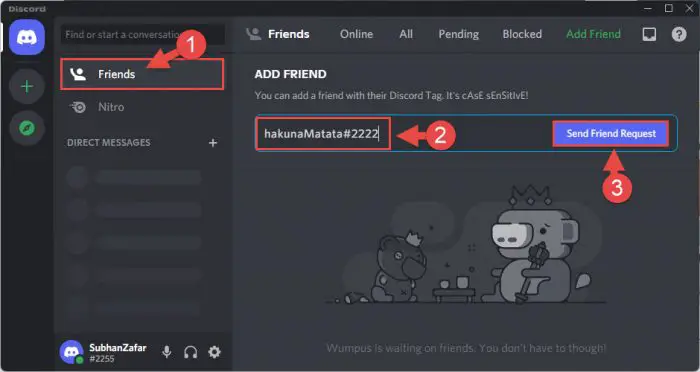Open the Blocked tab
700x372 pixels.
[522, 34]
